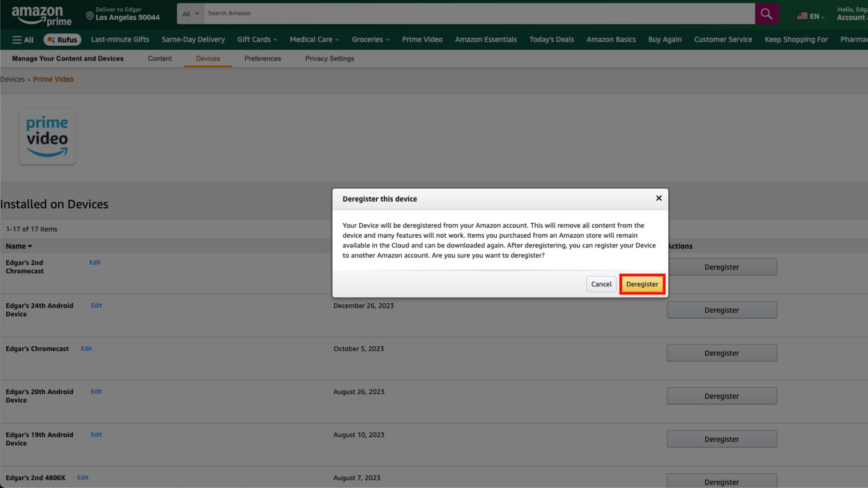868x488 pixels.
Task: Switch language via EN selector
Action: click(814, 17)
